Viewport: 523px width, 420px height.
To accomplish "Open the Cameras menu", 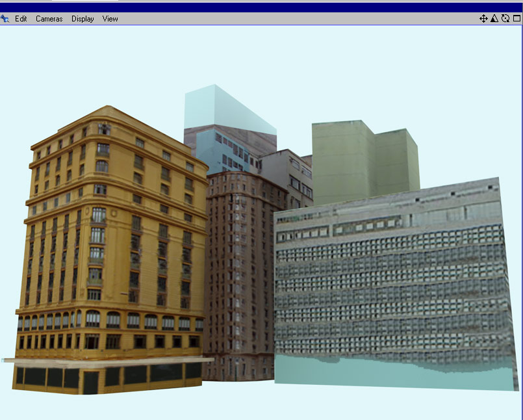I will tap(49, 19).
